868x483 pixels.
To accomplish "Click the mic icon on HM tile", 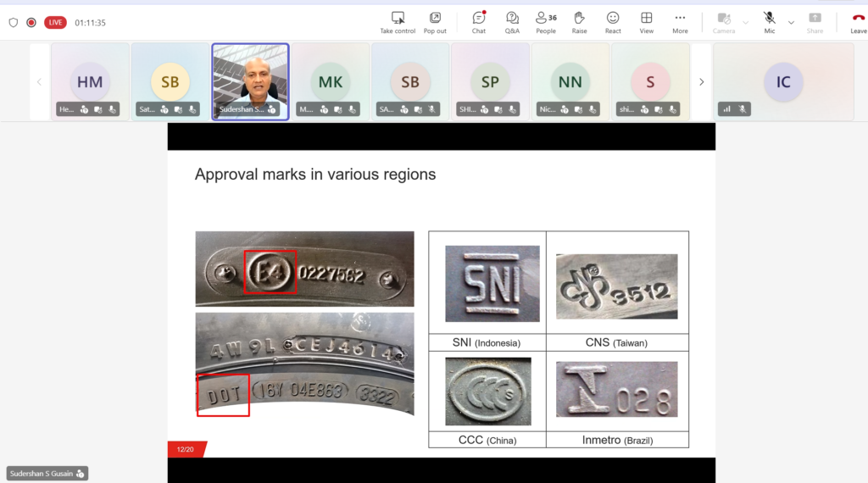I will pos(113,109).
